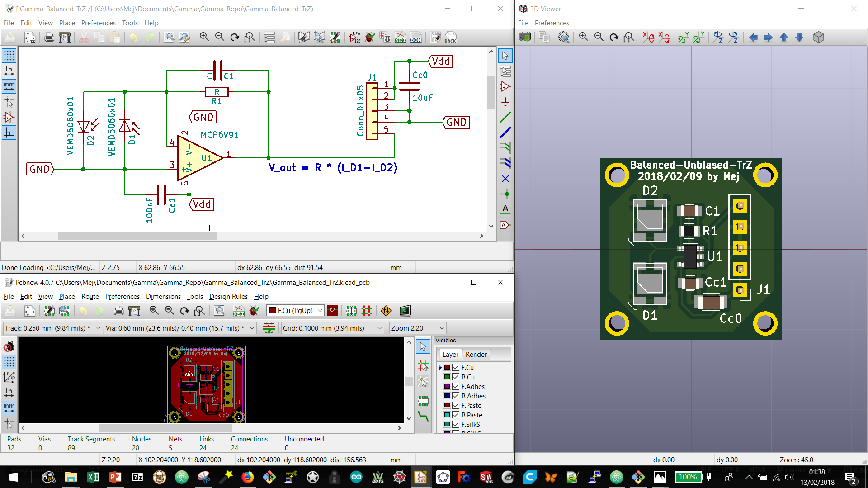Toggle orthographic projection cube icon
Viewport: 868px width, 488px height.
(818, 38)
